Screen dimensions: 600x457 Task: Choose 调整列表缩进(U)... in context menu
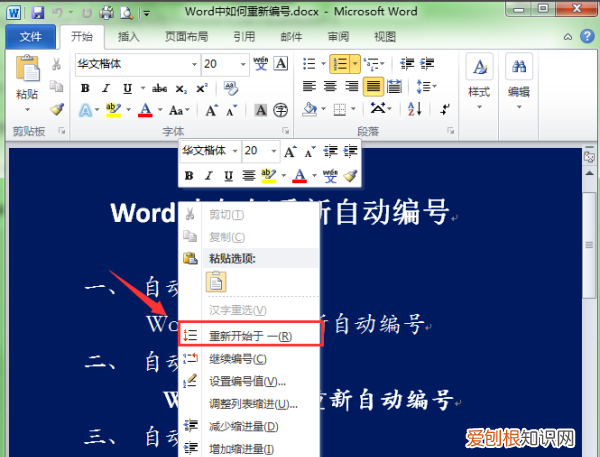(x=249, y=404)
